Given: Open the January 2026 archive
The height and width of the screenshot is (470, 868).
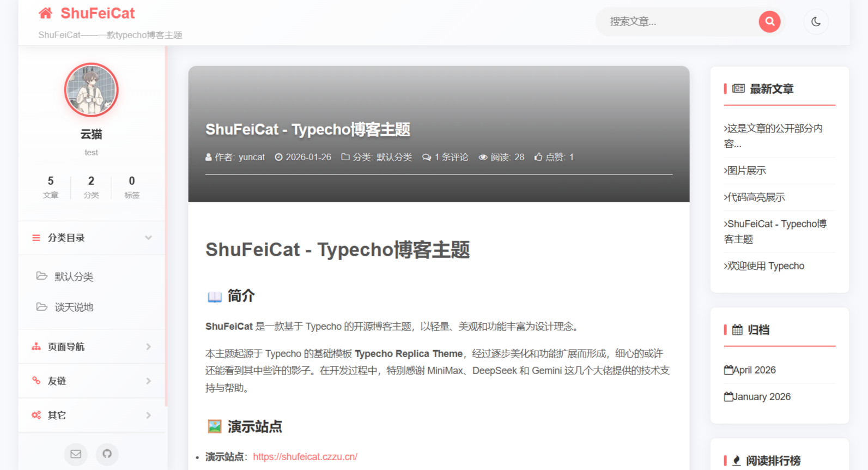Looking at the screenshot, I should [x=762, y=397].
